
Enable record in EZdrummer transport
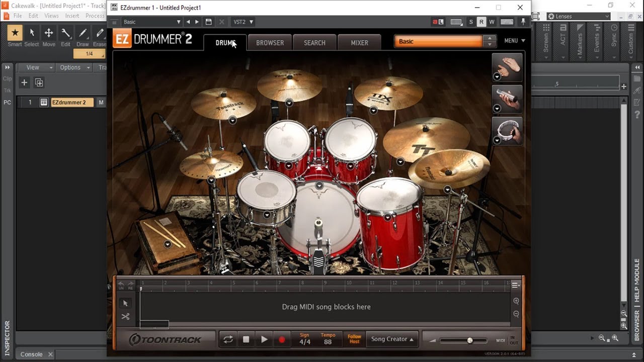click(x=282, y=339)
